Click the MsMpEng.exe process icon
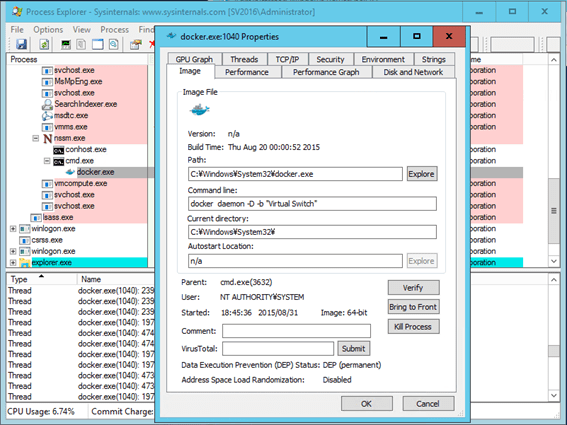The image size is (567, 425). [x=47, y=82]
